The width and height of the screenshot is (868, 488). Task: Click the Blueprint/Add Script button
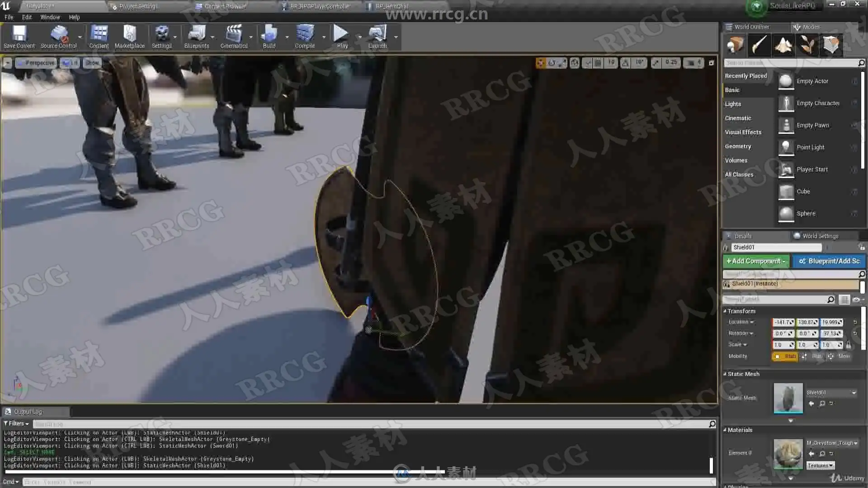point(829,261)
